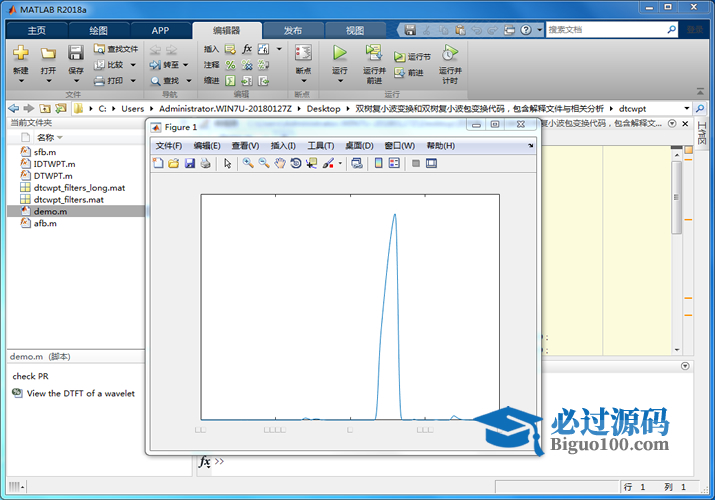Screen dimensions: 715x500
Task: Click the Help question mark icon
Action: point(526,30)
